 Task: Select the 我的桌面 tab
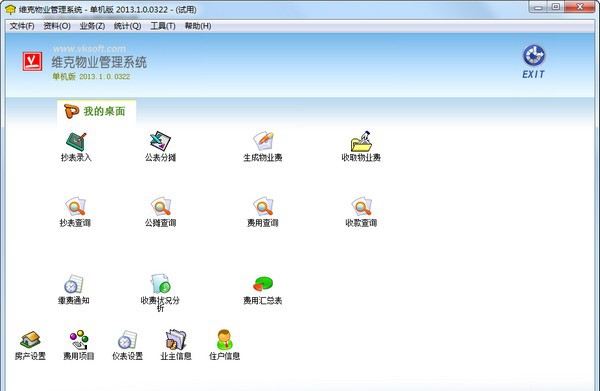pyautogui.click(x=96, y=111)
